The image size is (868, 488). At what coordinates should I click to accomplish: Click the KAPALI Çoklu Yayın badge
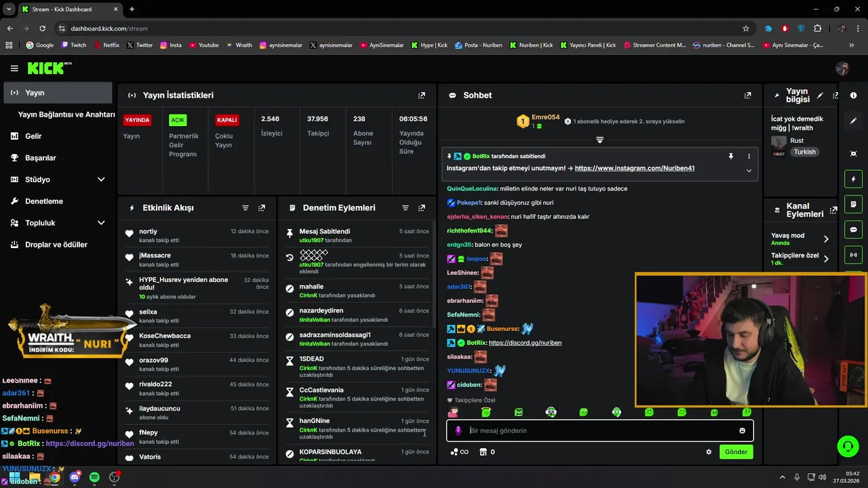click(226, 120)
